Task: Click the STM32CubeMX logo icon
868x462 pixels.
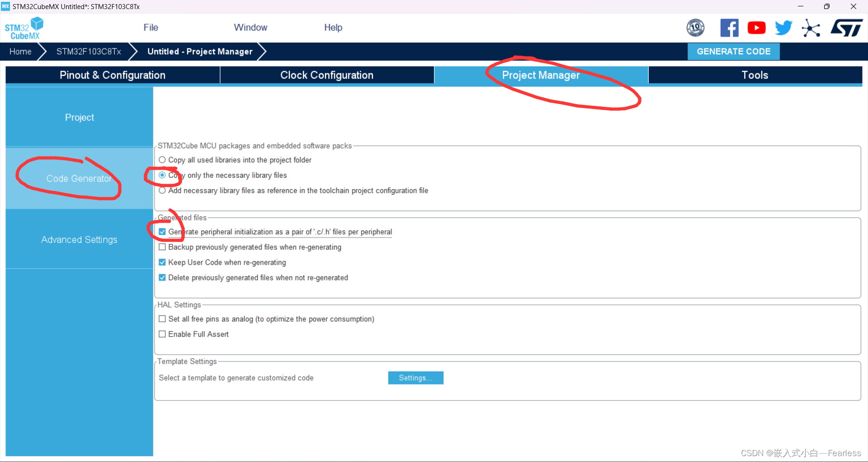Action: [x=24, y=28]
